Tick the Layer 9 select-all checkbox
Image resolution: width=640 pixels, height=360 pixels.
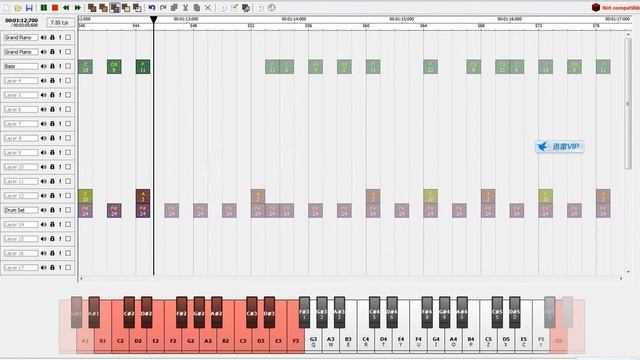click(x=68, y=152)
